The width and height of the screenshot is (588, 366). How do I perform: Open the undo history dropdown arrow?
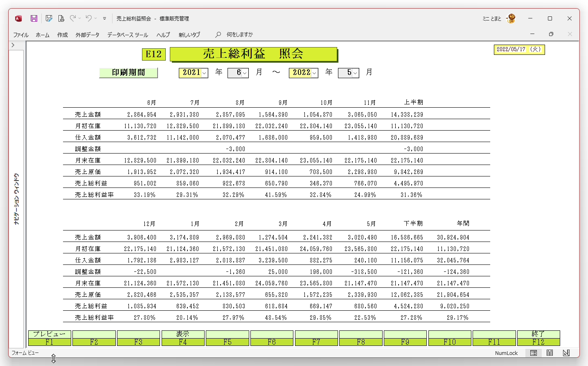pyautogui.click(x=95, y=18)
